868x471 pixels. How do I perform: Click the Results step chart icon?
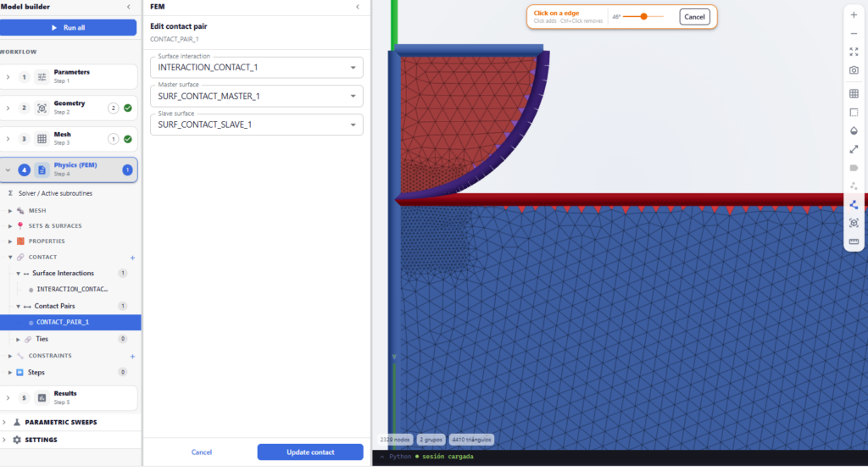click(x=42, y=398)
